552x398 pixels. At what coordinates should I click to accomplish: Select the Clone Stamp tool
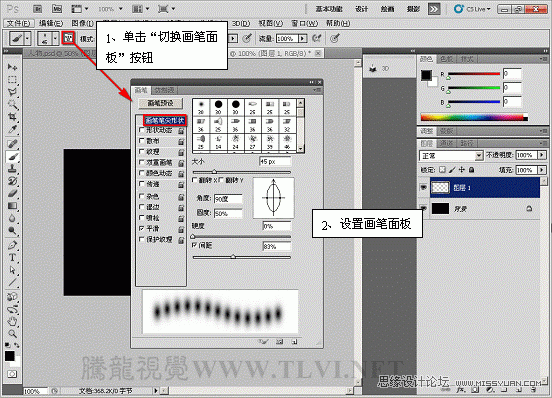[12, 169]
